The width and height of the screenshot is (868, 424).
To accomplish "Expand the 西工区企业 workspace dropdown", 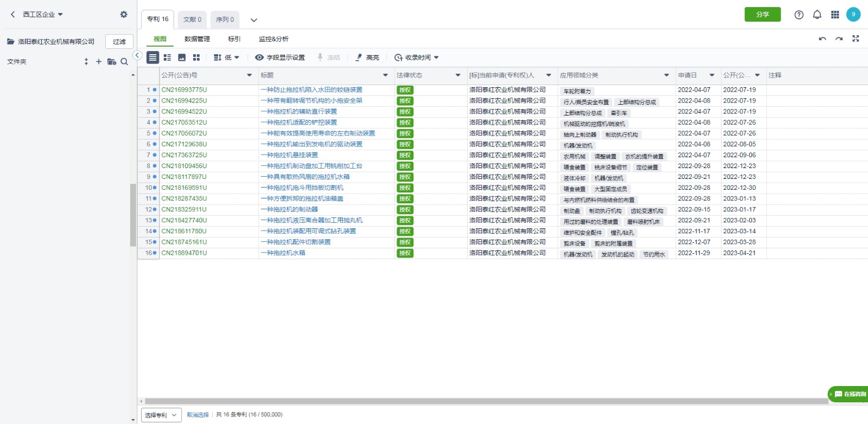I will (x=43, y=15).
